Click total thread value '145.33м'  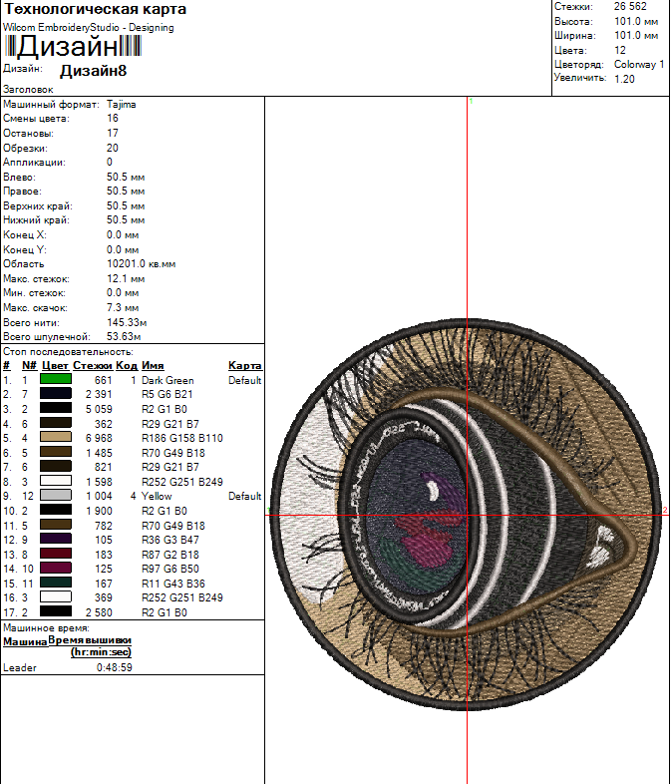[x=127, y=322]
